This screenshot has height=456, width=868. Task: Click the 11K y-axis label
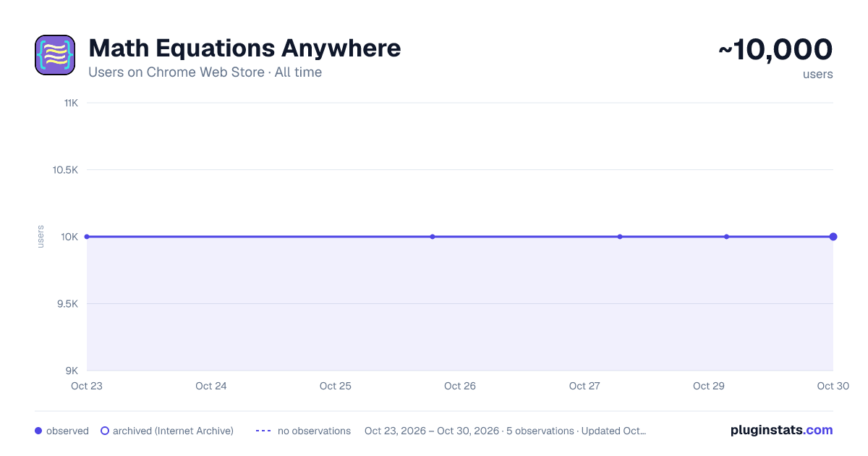tap(71, 103)
